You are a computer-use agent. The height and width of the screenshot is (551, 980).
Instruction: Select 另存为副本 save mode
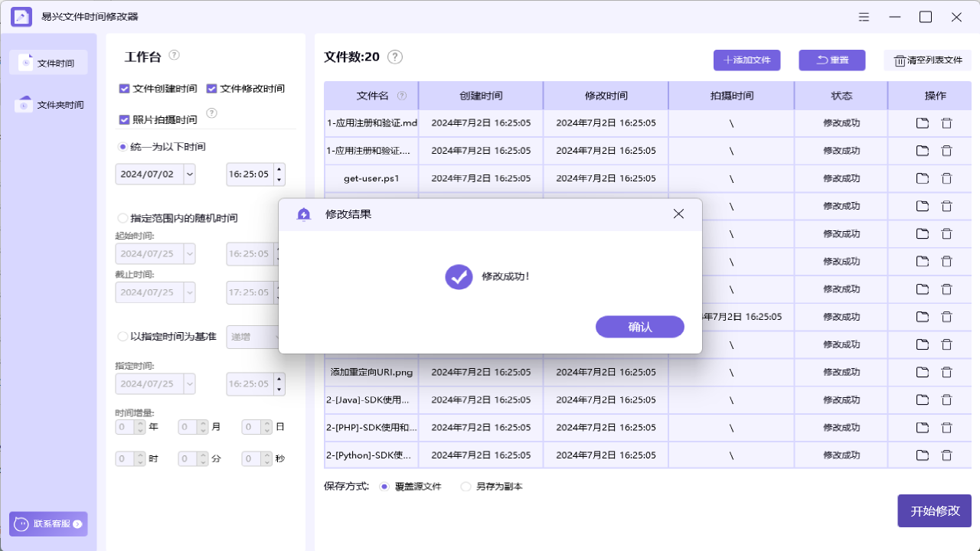465,486
